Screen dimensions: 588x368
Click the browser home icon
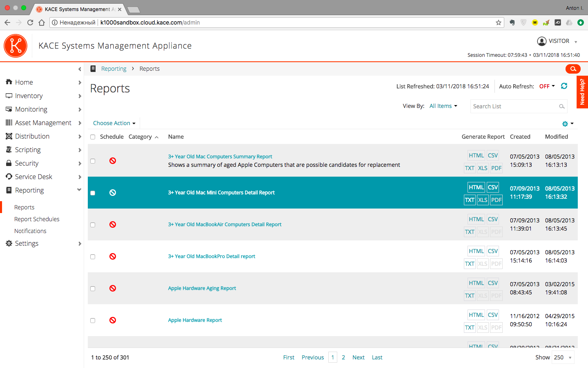[x=42, y=22]
